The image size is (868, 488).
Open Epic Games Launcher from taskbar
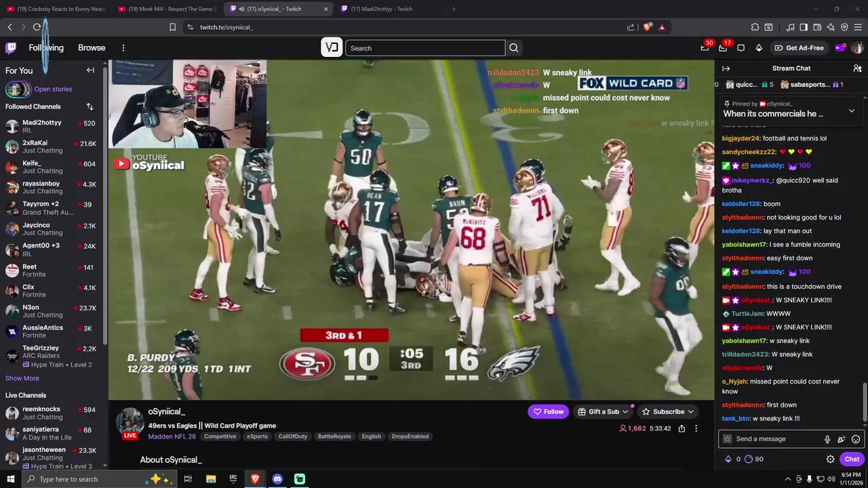[233, 479]
